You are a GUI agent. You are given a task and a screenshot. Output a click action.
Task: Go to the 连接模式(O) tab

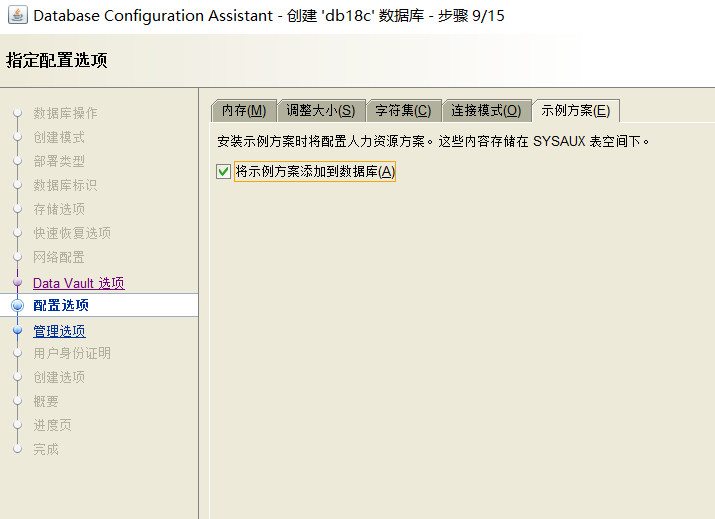[486, 111]
